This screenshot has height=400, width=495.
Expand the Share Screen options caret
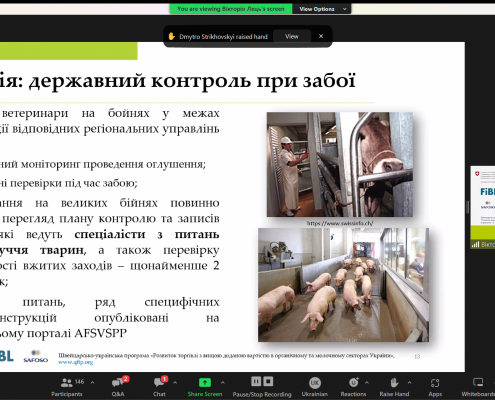[x=223, y=382]
